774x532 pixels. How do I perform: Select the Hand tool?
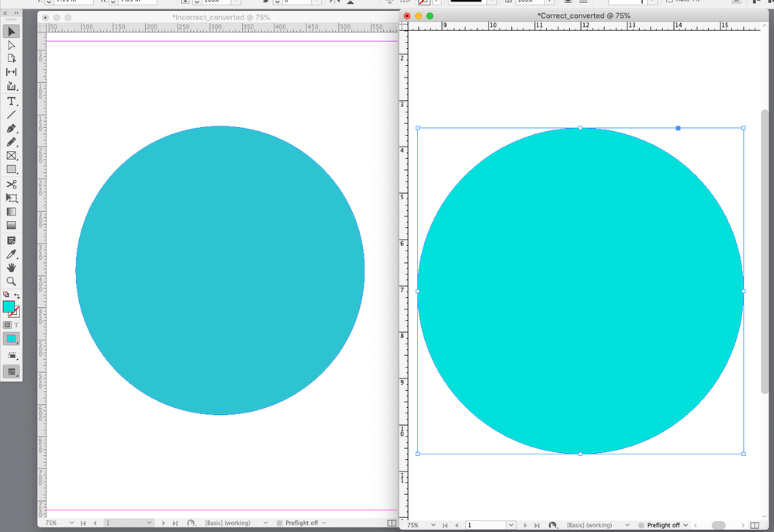coord(12,268)
